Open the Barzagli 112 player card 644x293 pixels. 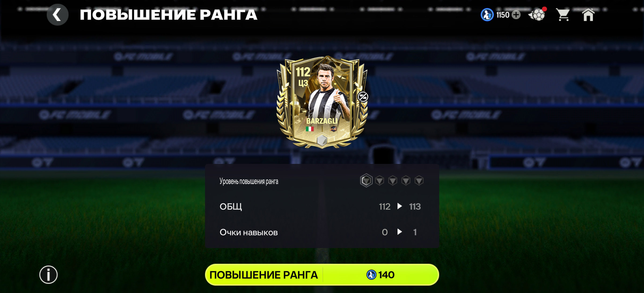tap(322, 102)
